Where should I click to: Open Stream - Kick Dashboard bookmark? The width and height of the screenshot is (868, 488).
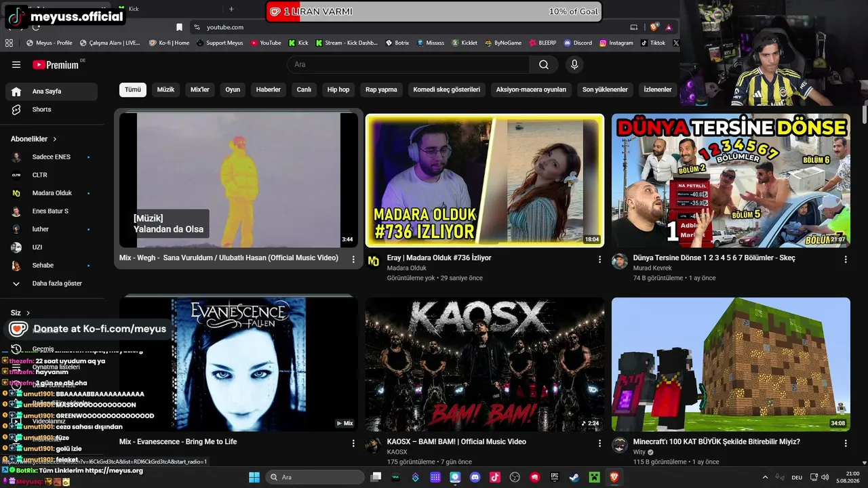[346, 43]
